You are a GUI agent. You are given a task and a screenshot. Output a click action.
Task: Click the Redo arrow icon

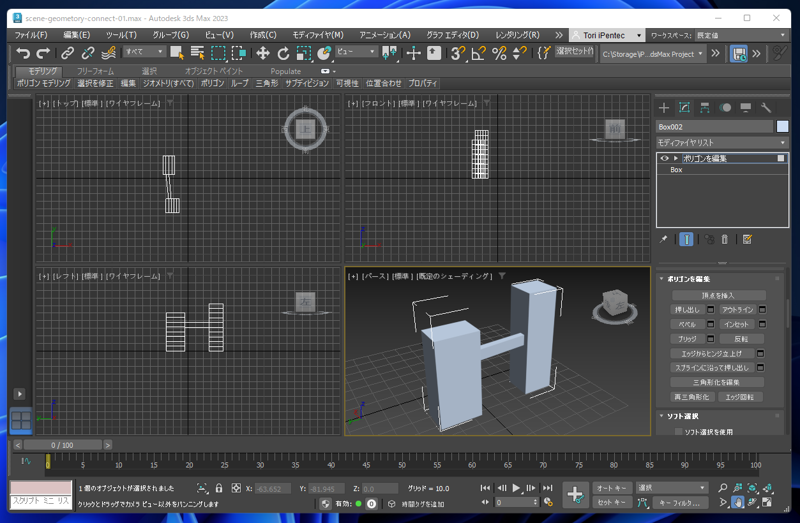coord(43,53)
